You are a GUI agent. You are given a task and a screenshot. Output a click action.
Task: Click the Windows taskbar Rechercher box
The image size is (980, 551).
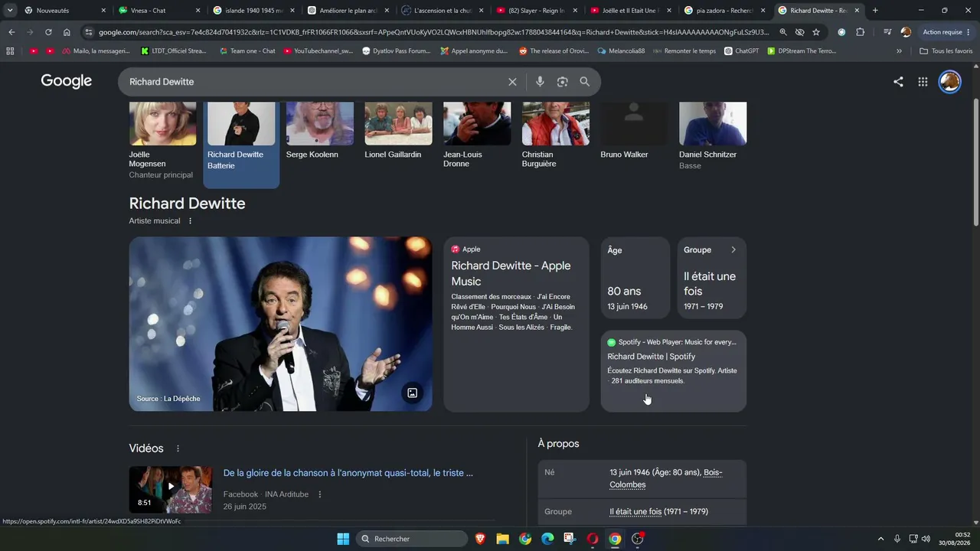413,539
